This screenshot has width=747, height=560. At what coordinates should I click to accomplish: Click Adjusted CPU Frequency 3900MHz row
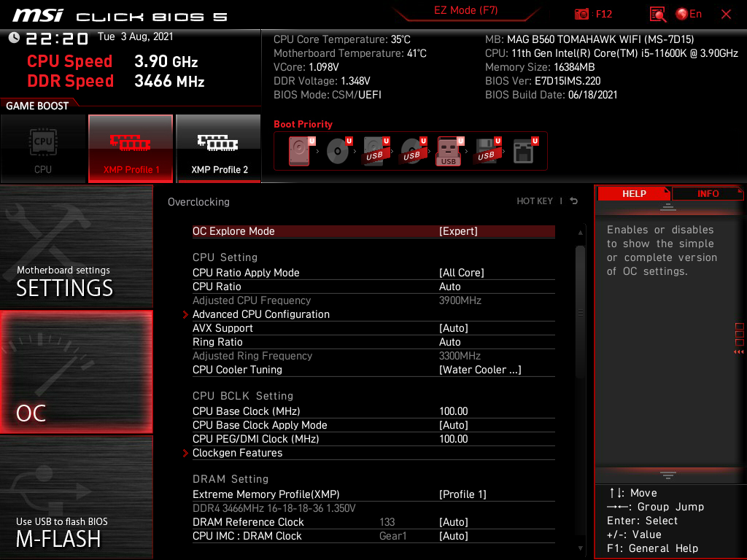(373, 300)
